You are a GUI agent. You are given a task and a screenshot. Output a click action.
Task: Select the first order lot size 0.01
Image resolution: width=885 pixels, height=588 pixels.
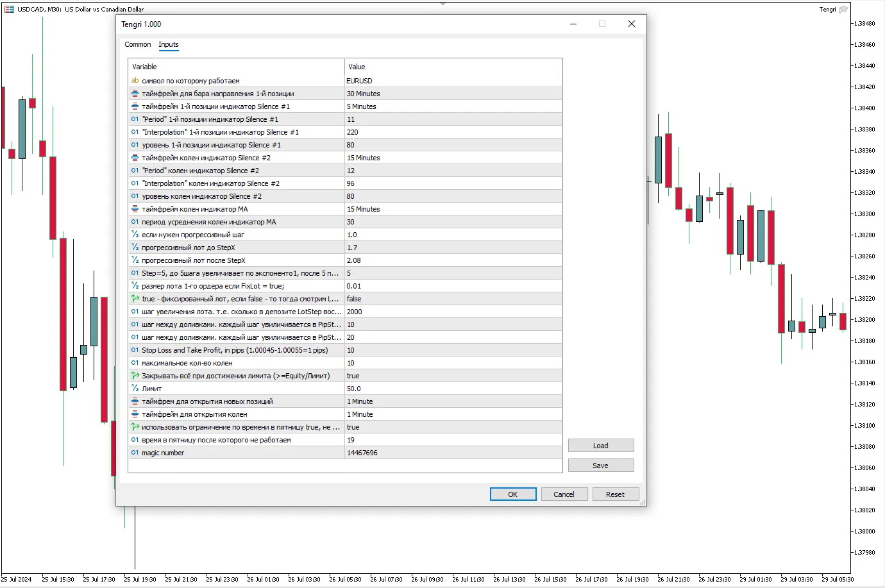[x=453, y=286]
